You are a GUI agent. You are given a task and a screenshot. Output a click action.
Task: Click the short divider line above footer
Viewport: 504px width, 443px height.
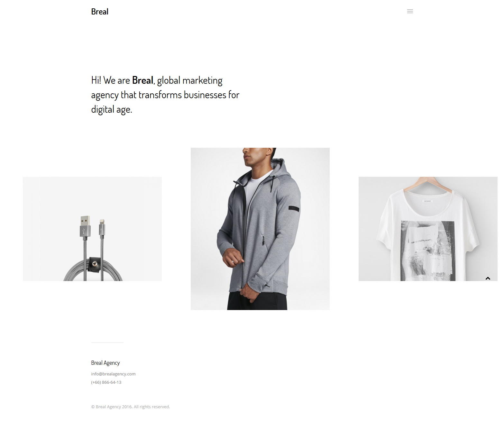[x=107, y=343]
